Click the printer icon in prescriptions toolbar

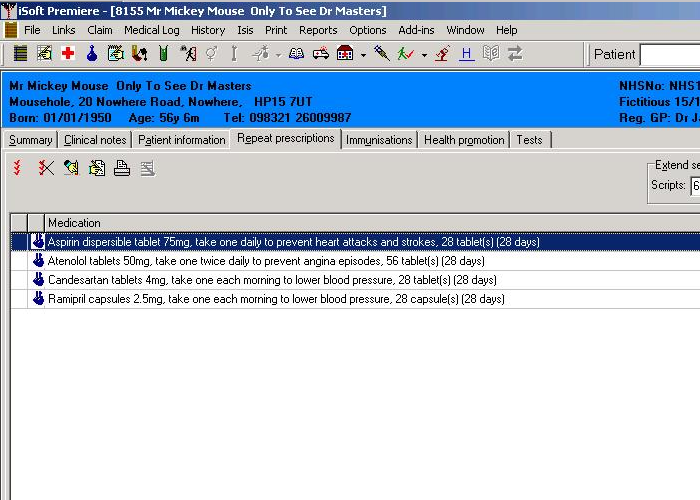pyautogui.click(x=122, y=168)
